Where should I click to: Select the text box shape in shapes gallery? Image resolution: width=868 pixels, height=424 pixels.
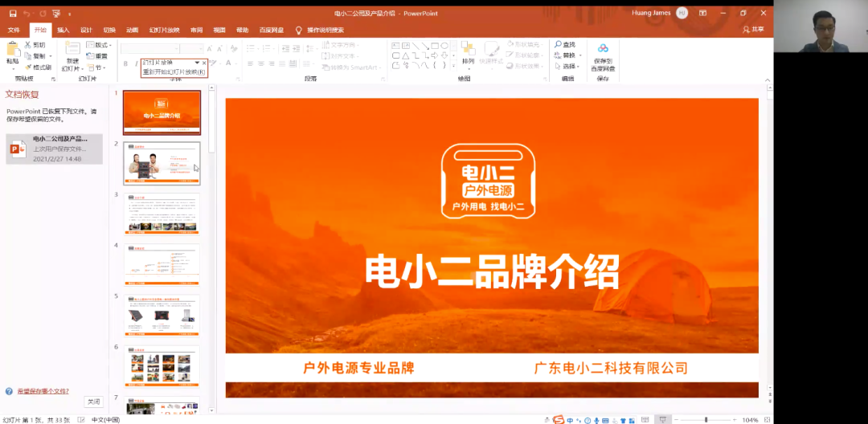395,45
